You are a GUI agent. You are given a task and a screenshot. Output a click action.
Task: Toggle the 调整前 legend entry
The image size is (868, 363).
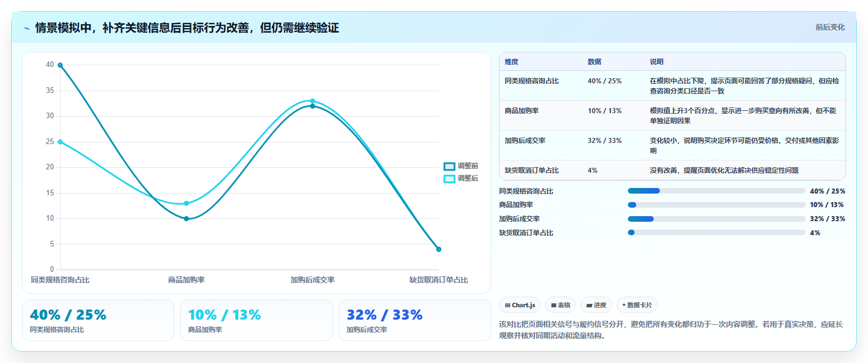click(461, 166)
